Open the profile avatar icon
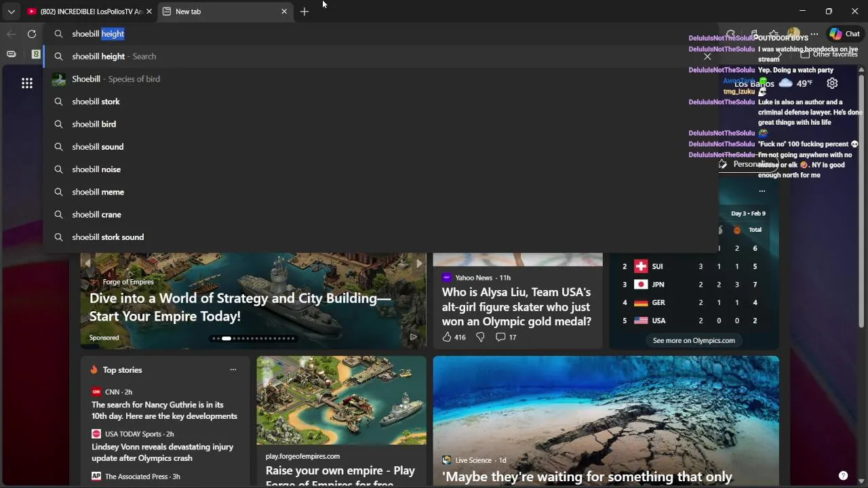This screenshot has height=488, width=868. [793, 34]
